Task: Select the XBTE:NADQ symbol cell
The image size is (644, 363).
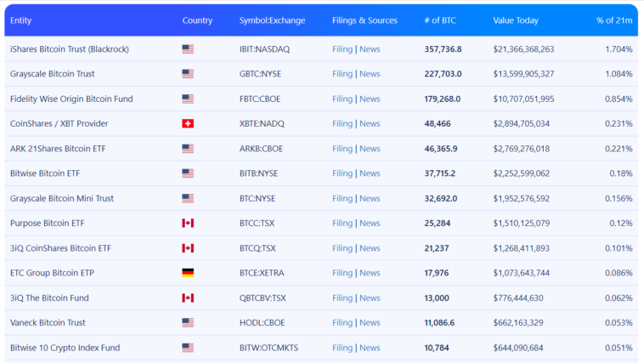Action: (262, 124)
